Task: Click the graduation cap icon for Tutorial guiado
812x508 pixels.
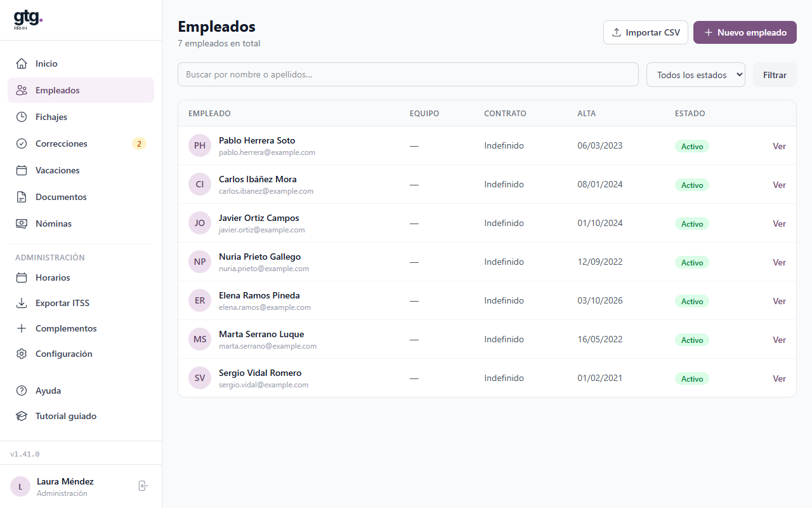Action: point(22,416)
